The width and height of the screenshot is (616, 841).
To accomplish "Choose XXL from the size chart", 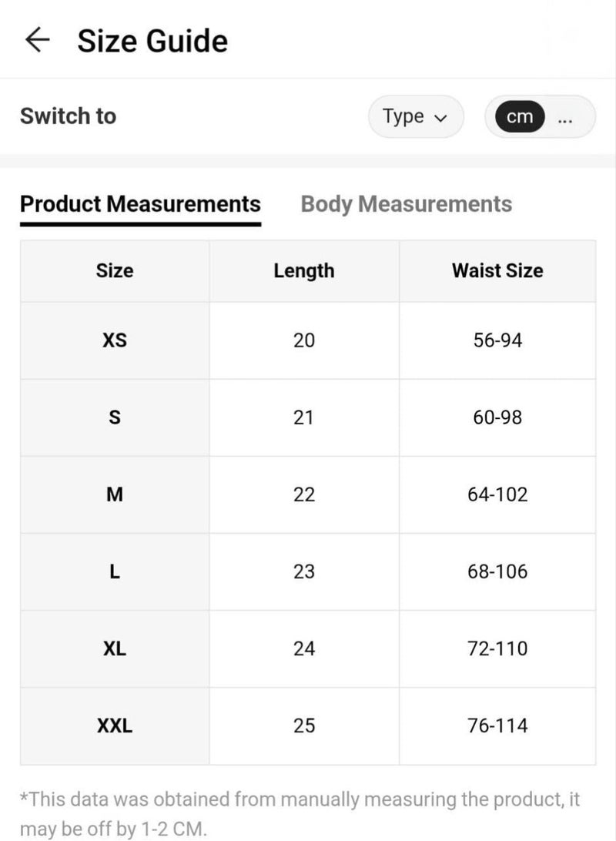I will [114, 725].
